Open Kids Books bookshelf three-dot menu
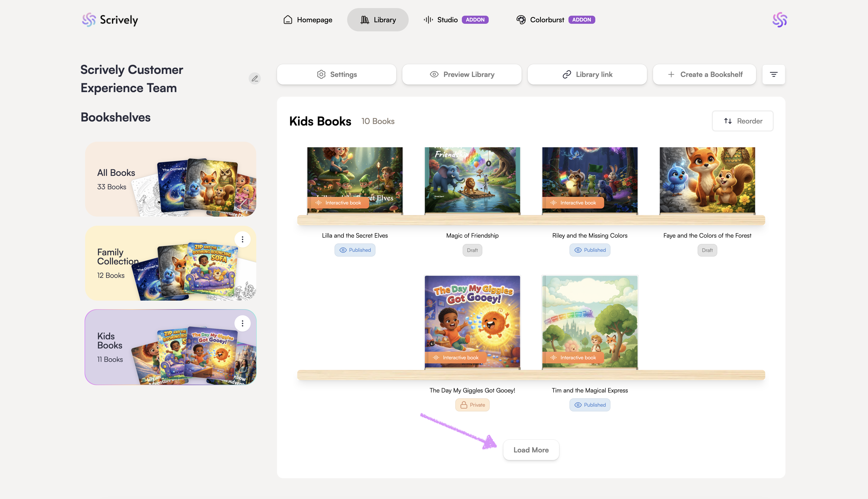 pyautogui.click(x=243, y=323)
